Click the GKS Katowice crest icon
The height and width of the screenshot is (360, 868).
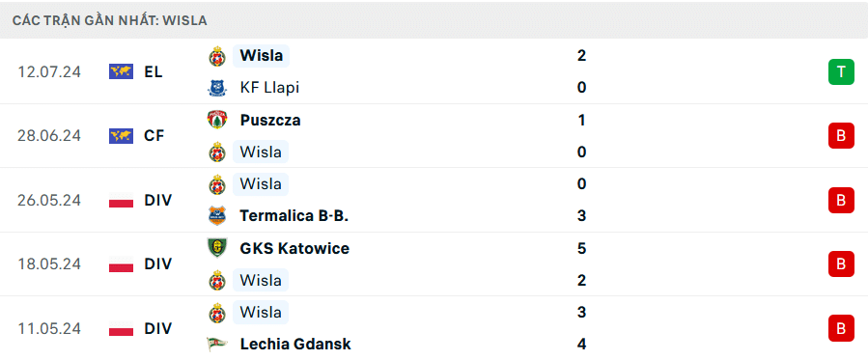pos(217,248)
